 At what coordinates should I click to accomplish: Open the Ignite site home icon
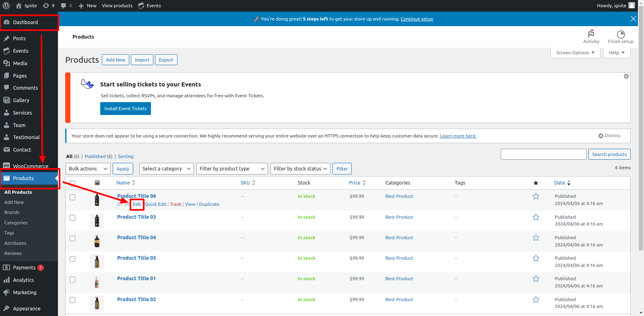coord(19,6)
